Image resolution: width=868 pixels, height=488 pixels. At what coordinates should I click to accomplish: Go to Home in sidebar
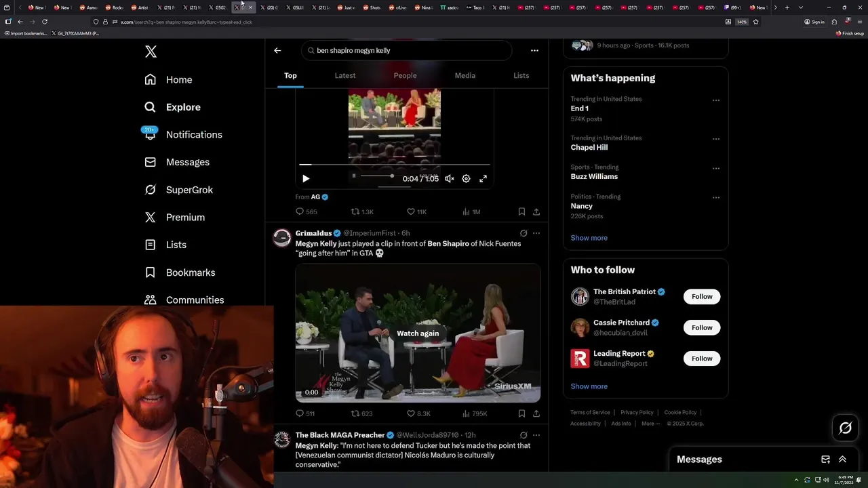[x=168, y=79]
